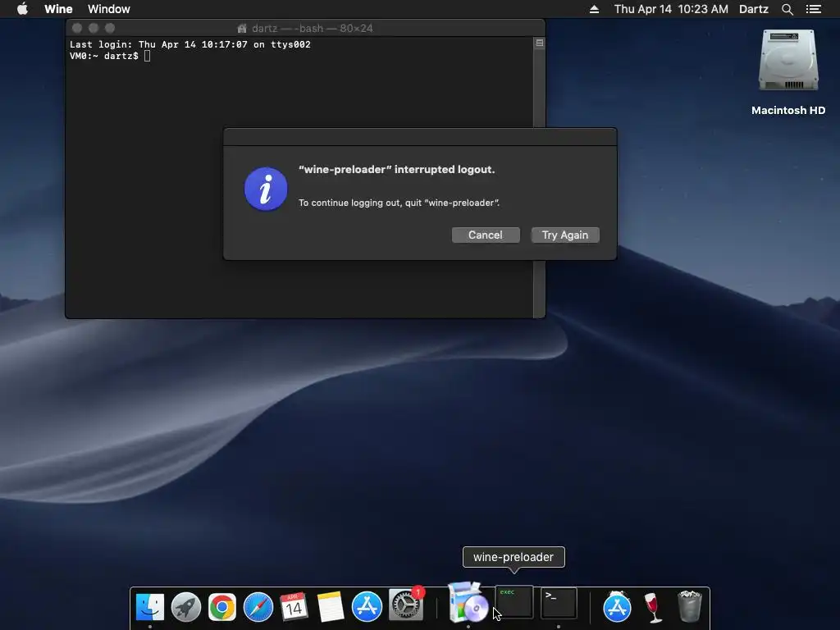Open the date and time menu

pos(671,9)
